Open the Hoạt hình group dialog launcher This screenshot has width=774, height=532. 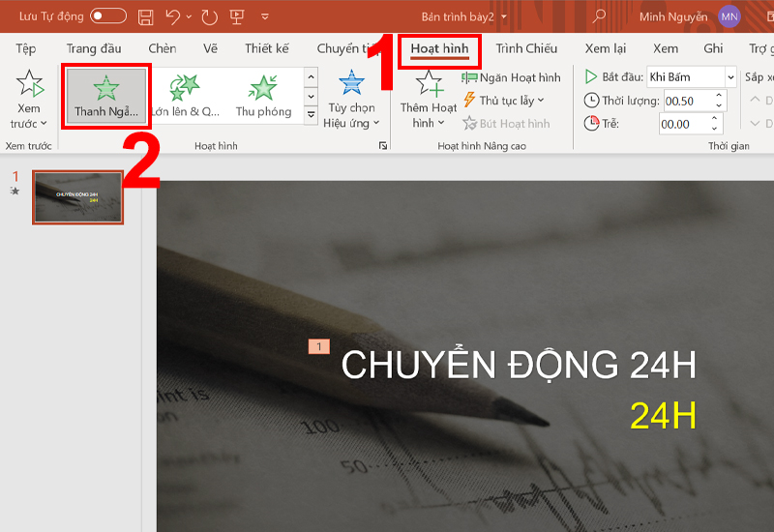[x=382, y=146]
